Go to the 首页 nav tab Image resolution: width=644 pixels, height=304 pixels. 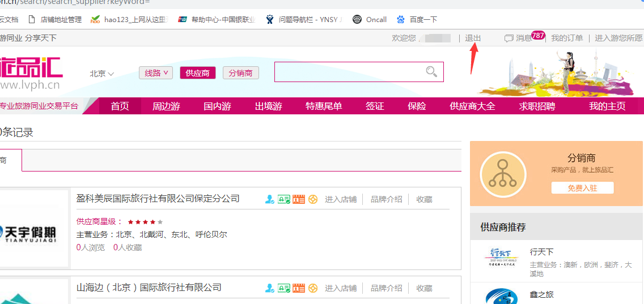120,106
